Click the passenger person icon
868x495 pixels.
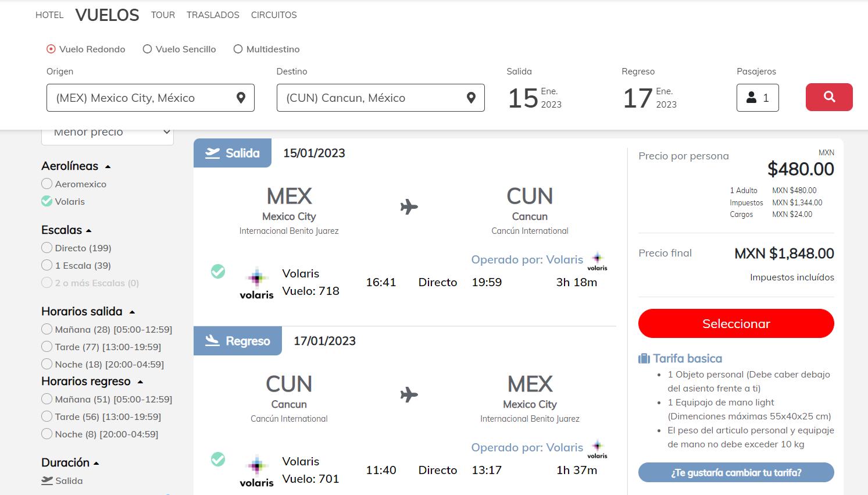pos(751,98)
